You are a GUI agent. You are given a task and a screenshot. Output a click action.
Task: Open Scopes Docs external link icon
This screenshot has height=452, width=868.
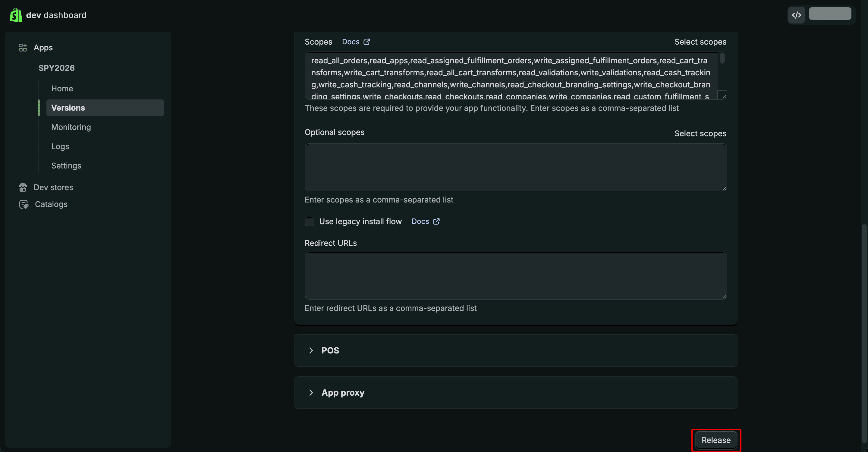pos(367,42)
